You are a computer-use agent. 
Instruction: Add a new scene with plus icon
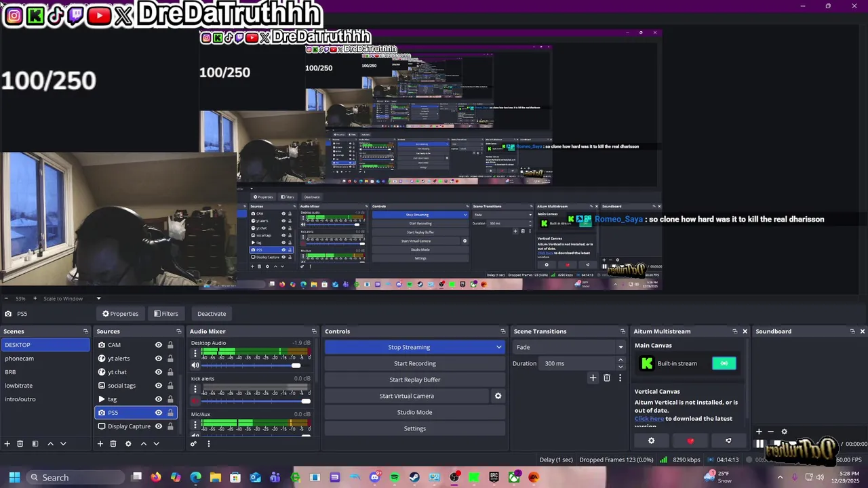coord(7,444)
